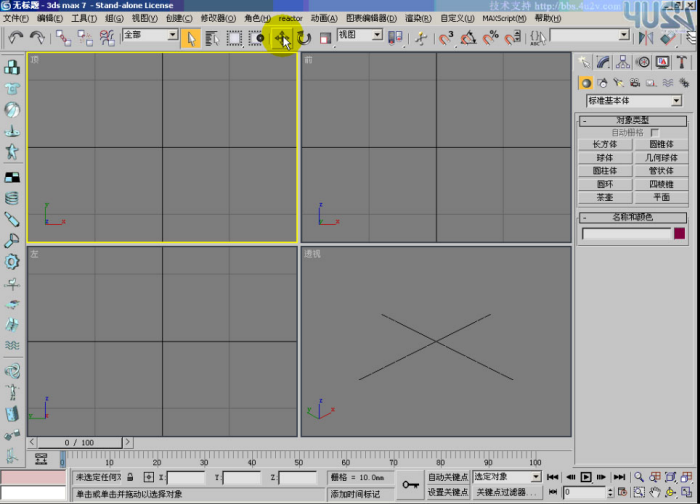Open the Hierarchy panel tab
The width and height of the screenshot is (700, 504).
pos(623,62)
